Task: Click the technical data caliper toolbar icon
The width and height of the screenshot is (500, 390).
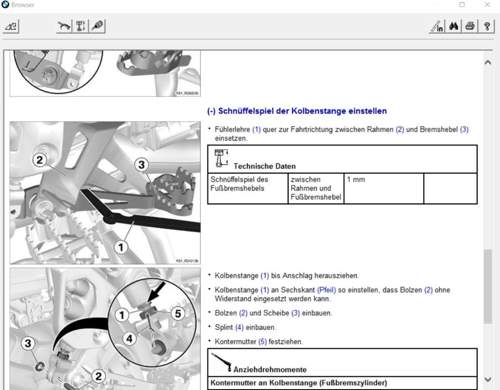Action: pyautogui.click(x=81, y=26)
